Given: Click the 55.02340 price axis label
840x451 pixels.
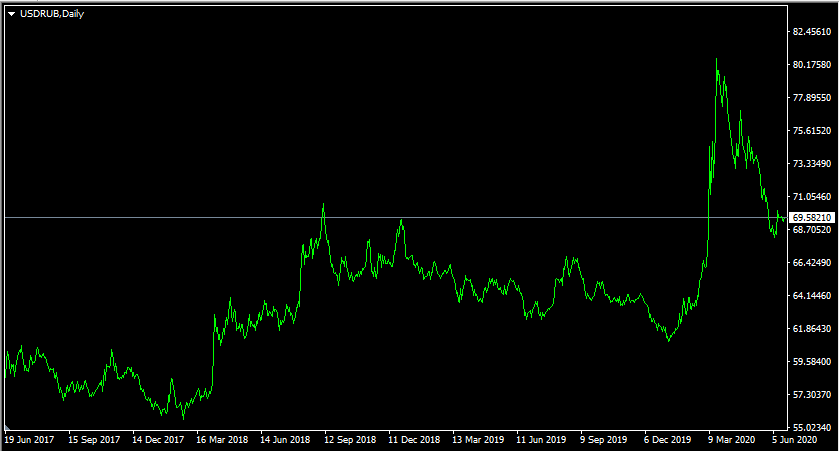Looking at the screenshot, I should pyautogui.click(x=812, y=427).
